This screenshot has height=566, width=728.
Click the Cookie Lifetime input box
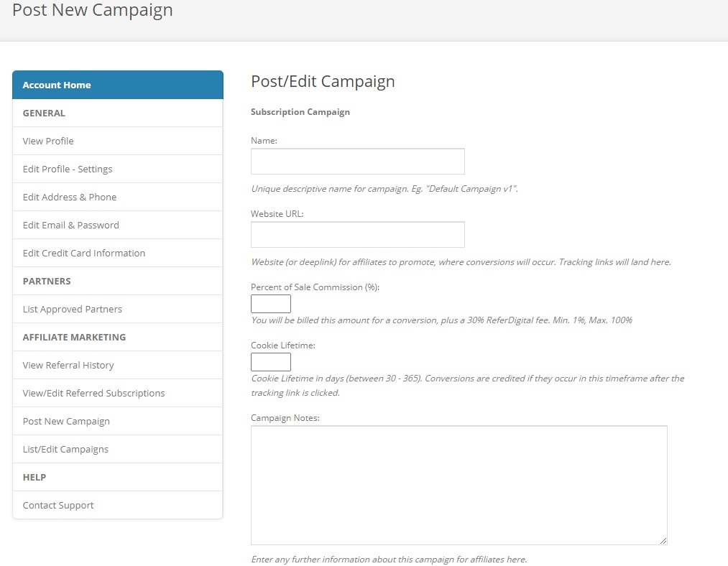[x=271, y=362]
